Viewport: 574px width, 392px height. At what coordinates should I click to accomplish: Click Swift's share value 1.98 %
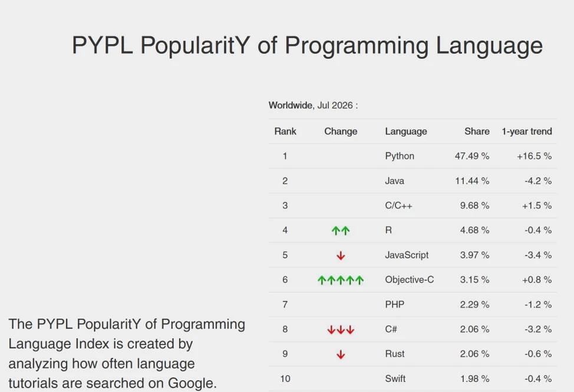pos(474,378)
